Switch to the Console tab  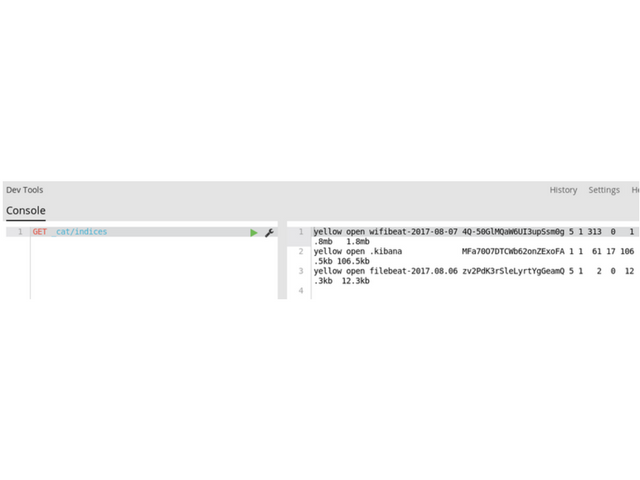(x=26, y=211)
